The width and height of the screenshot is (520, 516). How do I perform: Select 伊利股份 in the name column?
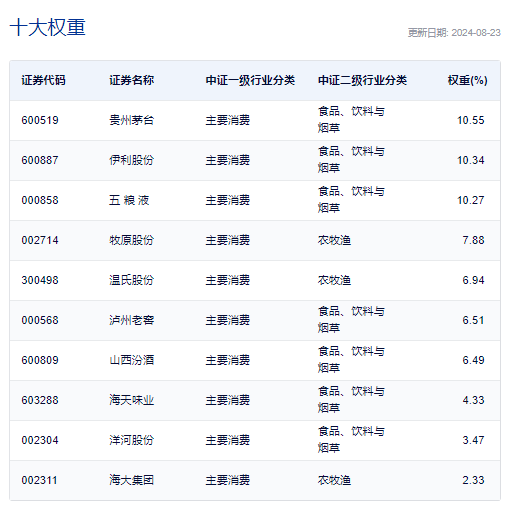(x=132, y=160)
